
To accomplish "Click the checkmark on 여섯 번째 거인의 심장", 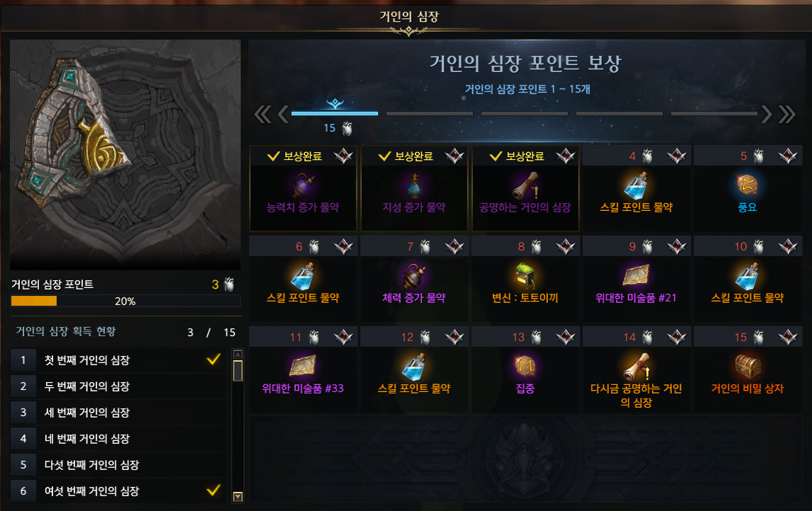I will 213,490.
